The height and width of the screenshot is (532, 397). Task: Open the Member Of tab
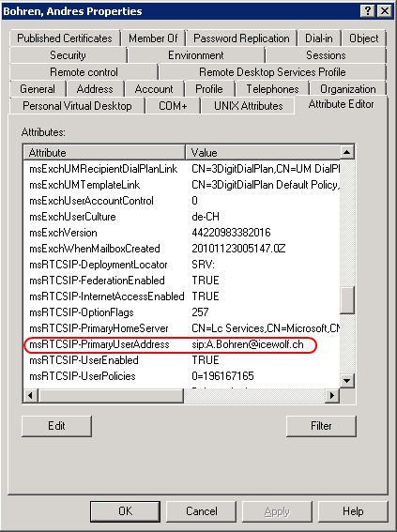pos(153,38)
